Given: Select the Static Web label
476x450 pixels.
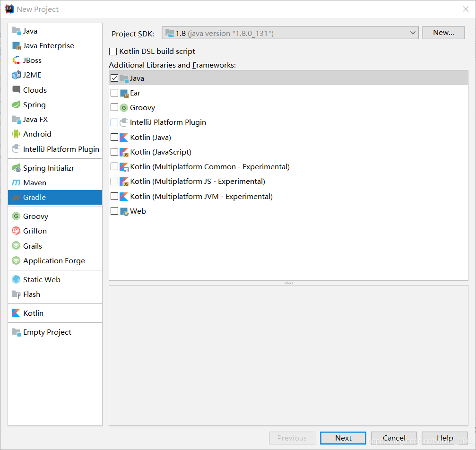Looking at the screenshot, I should coord(42,280).
